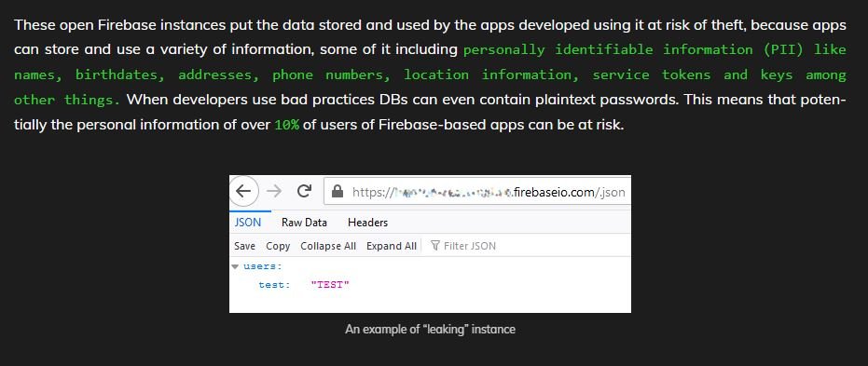The width and height of the screenshot is (868, 366).
Task: Select the users key in JSON tree
Action: 262,266
